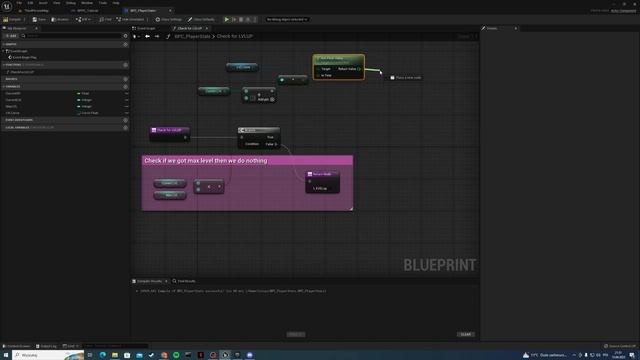This screenshot has height=360, width=640.
Task: Open the View menu
Action: (56, 3)
